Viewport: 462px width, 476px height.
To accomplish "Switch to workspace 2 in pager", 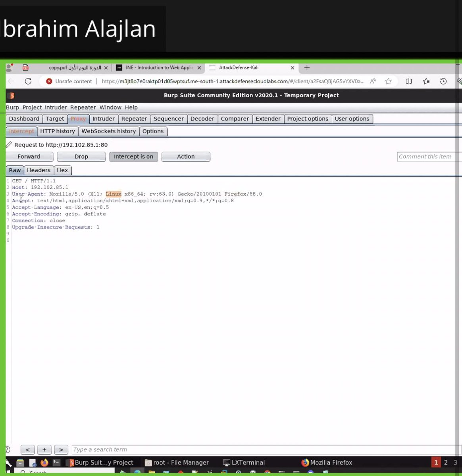I will (446, 463).
